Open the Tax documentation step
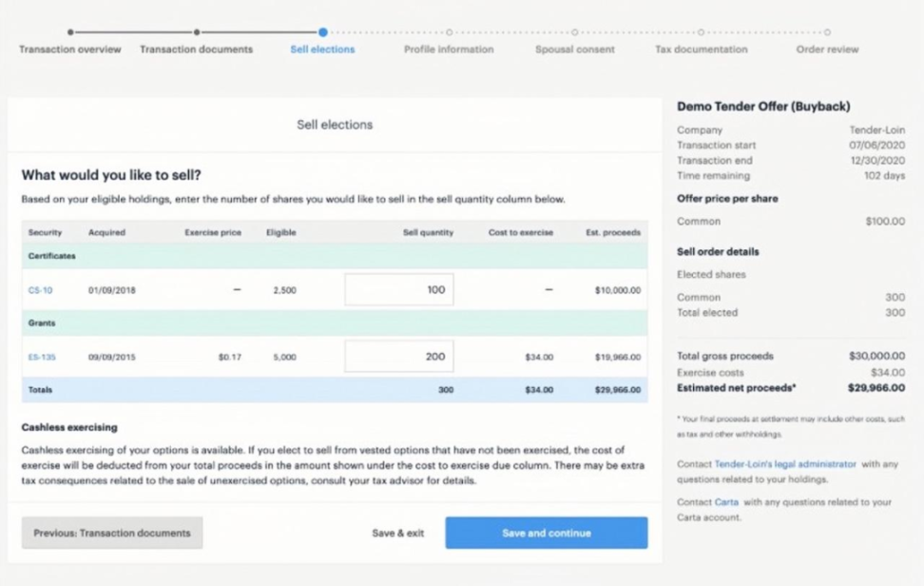Screen dimensions: 924x586 [701, 49]
